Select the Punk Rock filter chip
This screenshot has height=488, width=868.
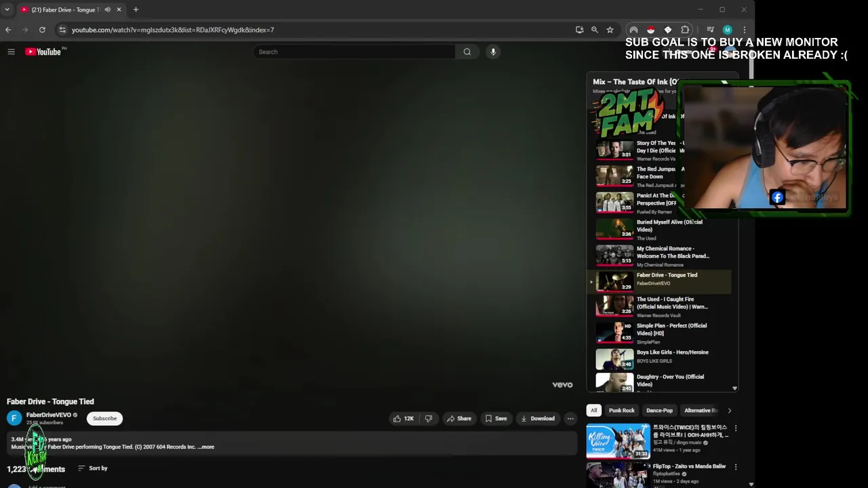tap(621, 410)
